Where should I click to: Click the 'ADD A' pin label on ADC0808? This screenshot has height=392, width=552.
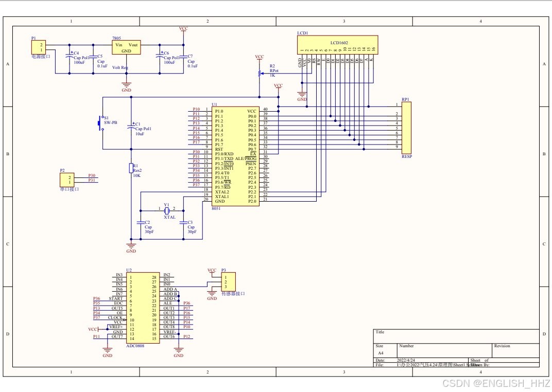point(170,289)
